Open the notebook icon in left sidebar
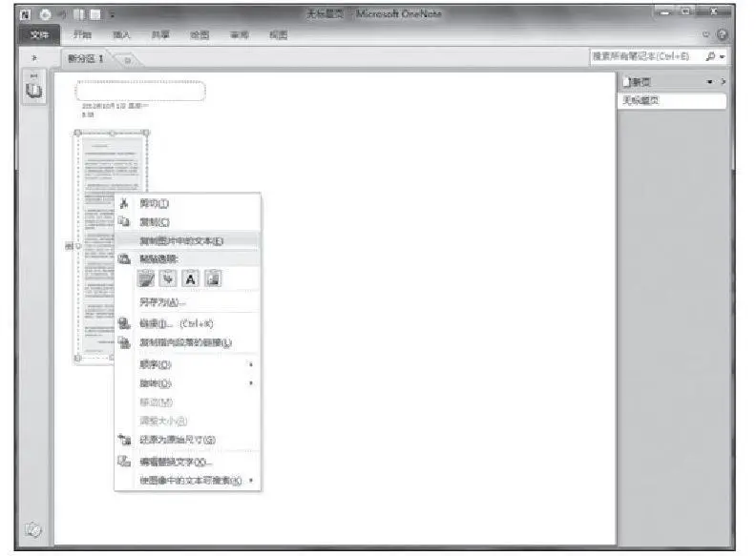Image resolution: width=756 pixels, height=556 pixels. point(35,93)
